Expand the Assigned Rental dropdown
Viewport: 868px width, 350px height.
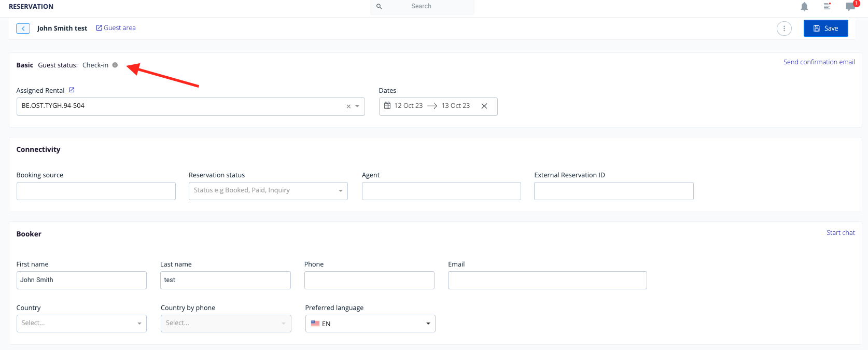[x=357, y=107]
